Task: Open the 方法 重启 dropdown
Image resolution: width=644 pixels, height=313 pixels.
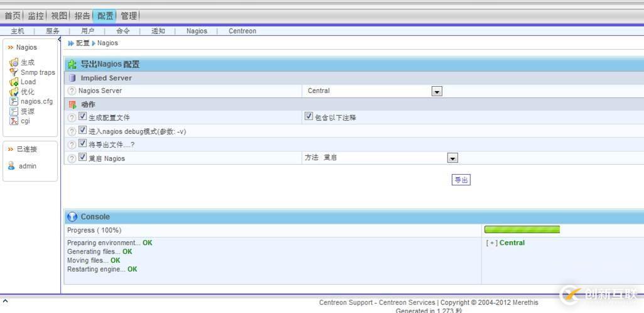Action: point(452,158)
